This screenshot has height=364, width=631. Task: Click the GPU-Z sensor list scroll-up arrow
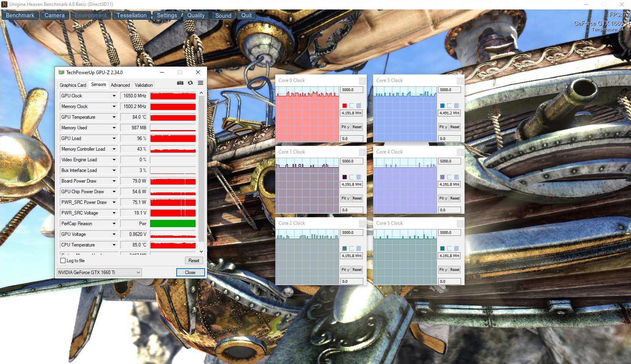201,93
